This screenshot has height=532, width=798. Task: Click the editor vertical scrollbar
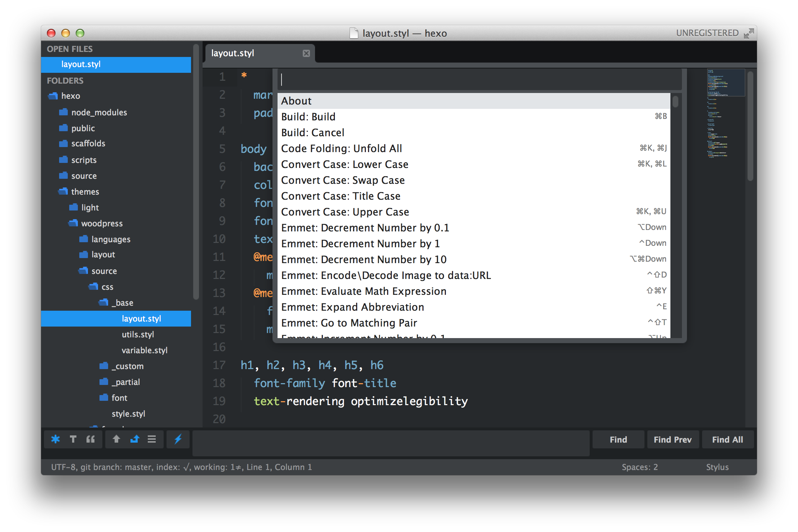point(750,126)
